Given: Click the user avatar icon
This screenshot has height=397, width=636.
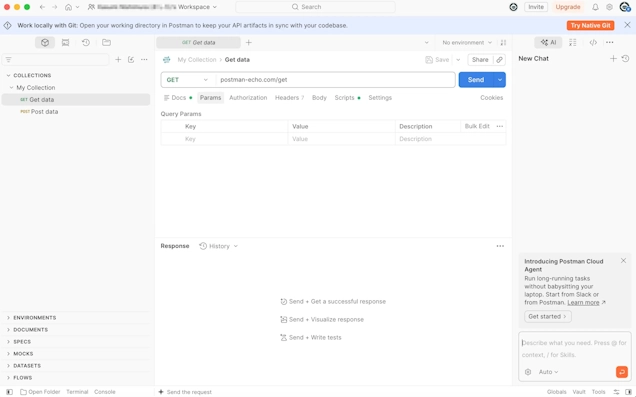Looking at the screenshot, I should tap(625, 7).
